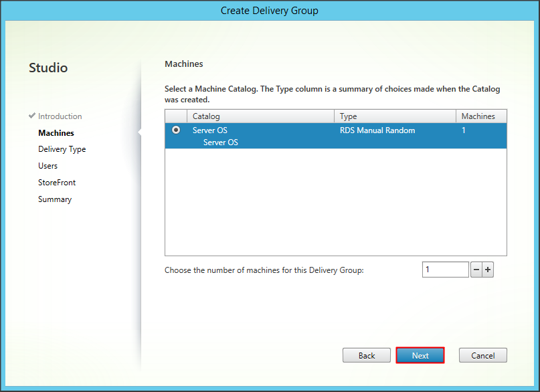This screenshot has width=540, height=392.
Task: Click the Server OS description sub-row
Action: tap(220, 142)
